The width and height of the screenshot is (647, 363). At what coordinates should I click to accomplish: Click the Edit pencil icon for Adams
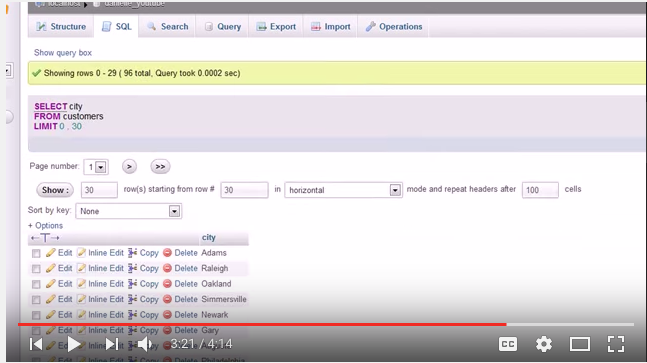pyautogui.click(x=51, y=253)
